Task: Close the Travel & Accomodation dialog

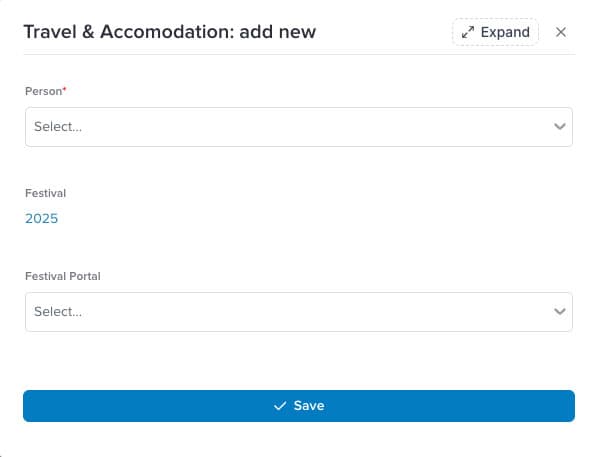Action: point(560,32)
